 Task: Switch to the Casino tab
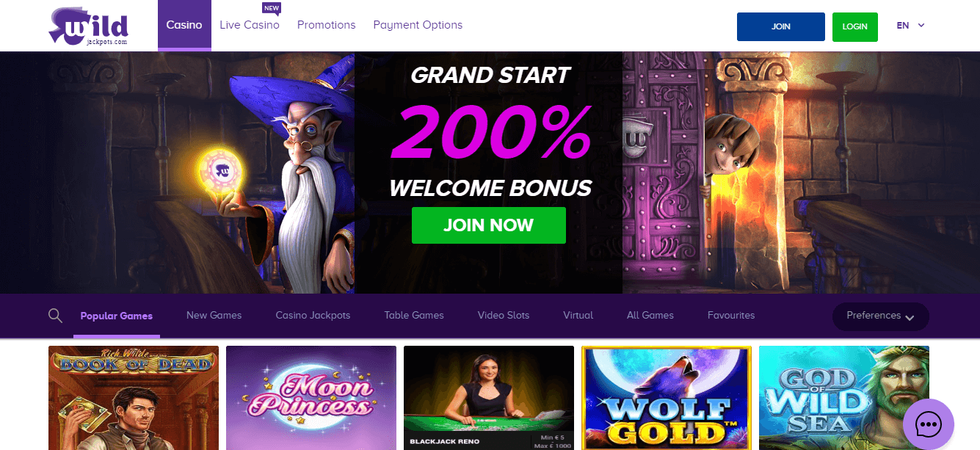(184, 25)
